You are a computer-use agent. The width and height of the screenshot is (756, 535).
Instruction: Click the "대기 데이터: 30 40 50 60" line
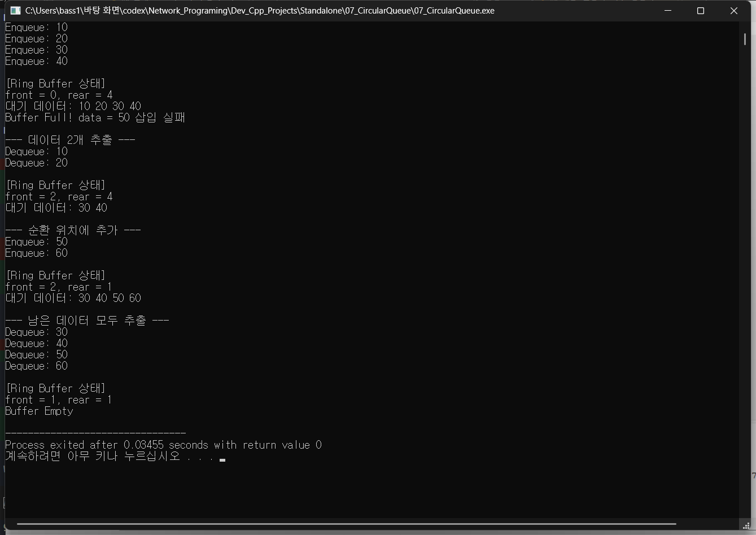[73, 298]
